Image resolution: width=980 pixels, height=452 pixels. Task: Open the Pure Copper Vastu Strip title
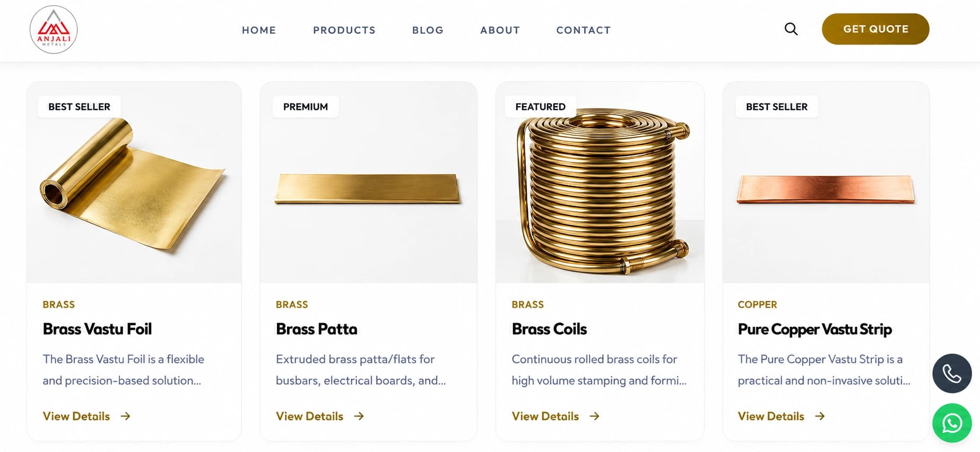(814, 329)
